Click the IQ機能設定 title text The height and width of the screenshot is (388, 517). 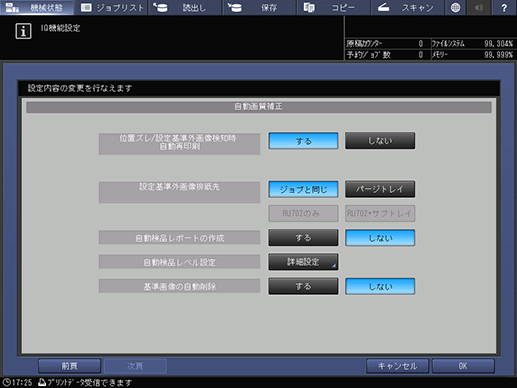click(60, 28)
